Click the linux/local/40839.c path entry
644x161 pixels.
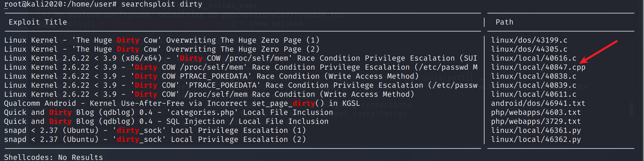(x=534, y=85)
